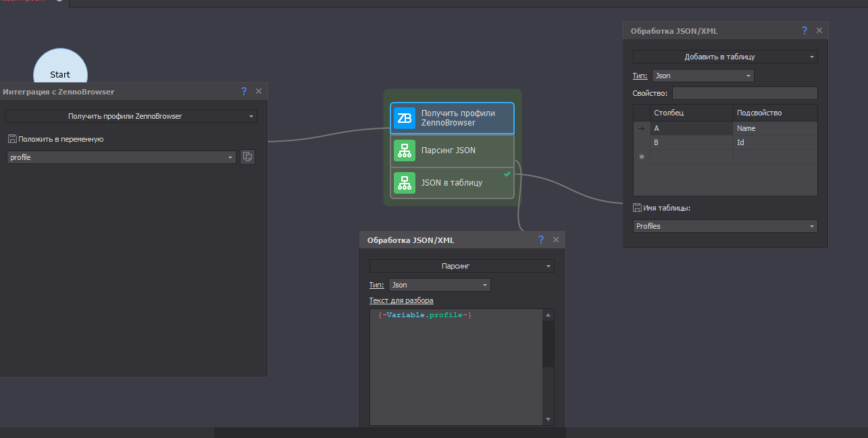Click the scroll-down arrow of the text area

point(548,419)
